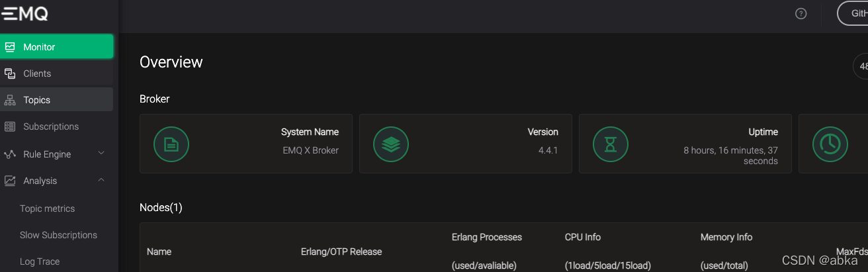The height and width of the screenshot is (272, 868).
Task: Open the help question mark icon
Action: (x=801, y=13)
